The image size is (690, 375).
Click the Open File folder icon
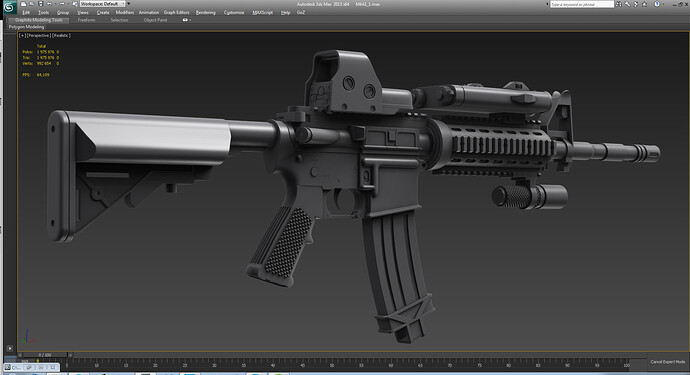pyautogui.click(x=32, y=4)
